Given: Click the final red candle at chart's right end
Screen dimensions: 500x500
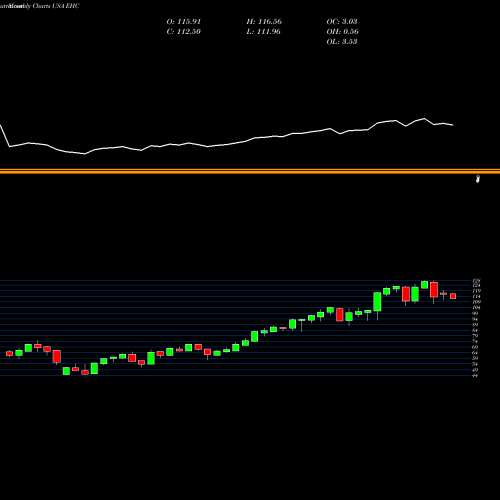Looking at the screenshot, I should point(453,296).
